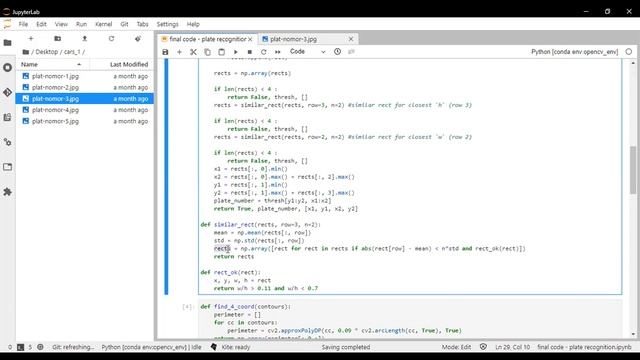Click Python [conda env:opencv_env] kernel name

575,52
